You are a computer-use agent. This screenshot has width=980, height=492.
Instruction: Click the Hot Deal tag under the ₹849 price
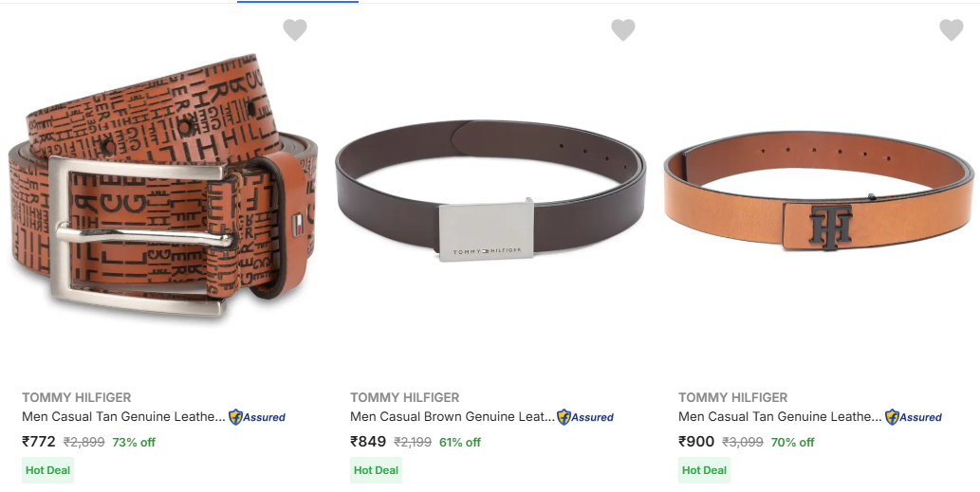tap(376, 470)
